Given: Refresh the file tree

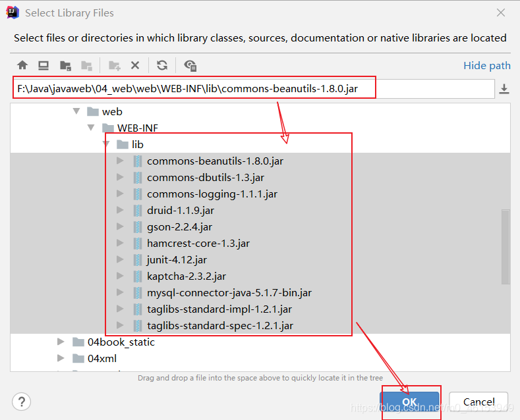Looking at the screenshot, I should (x=162, y=65).
